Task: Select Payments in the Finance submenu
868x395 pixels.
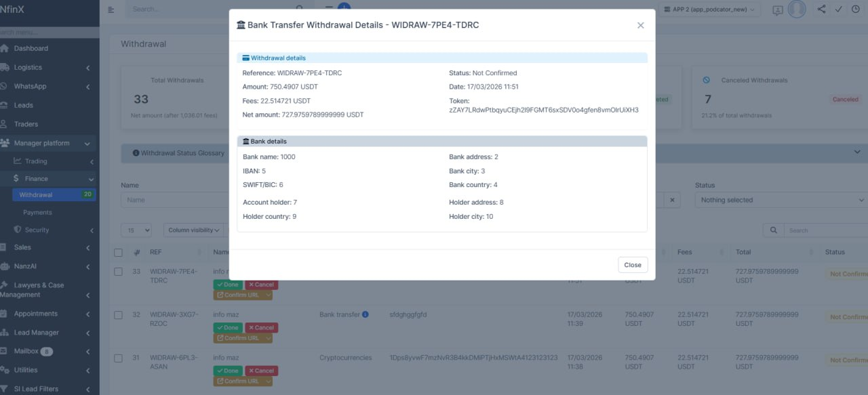Action: coord(37,212)
